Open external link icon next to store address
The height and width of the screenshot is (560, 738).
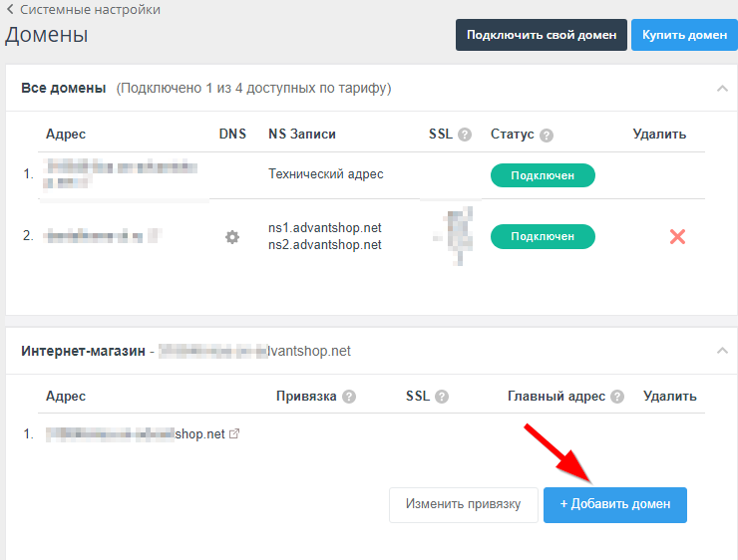tap(234, 434)
